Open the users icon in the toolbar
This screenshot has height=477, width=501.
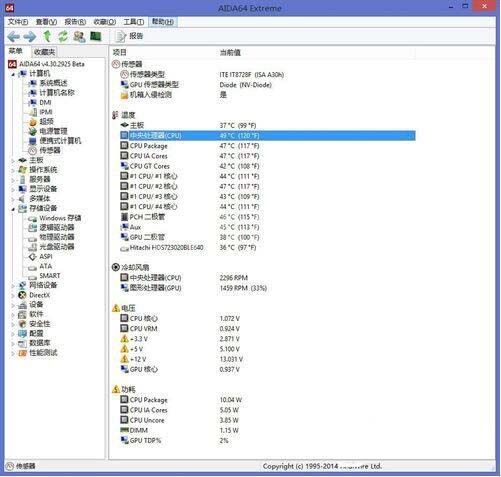coord(79,36)
